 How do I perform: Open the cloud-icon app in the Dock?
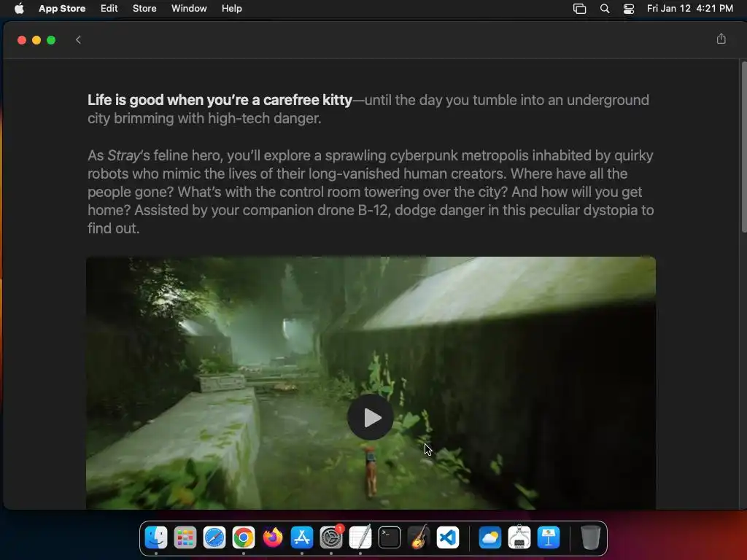pos(489,537)
